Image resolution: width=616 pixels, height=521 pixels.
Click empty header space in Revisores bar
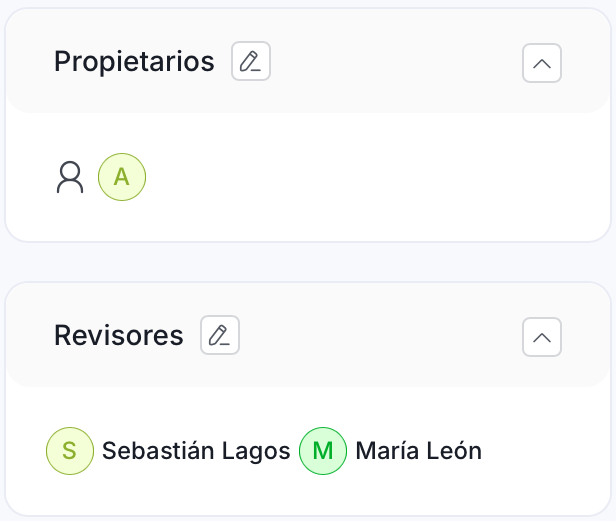coord(380,336)
